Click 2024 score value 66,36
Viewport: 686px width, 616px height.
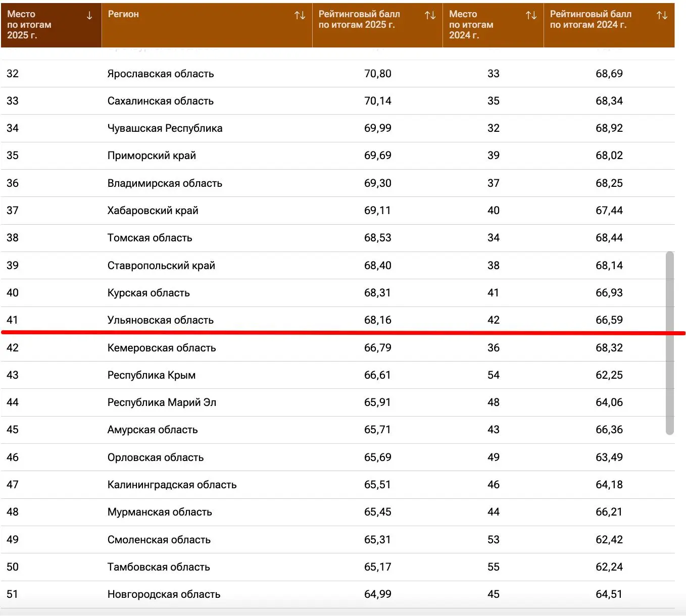pos(609,430)
